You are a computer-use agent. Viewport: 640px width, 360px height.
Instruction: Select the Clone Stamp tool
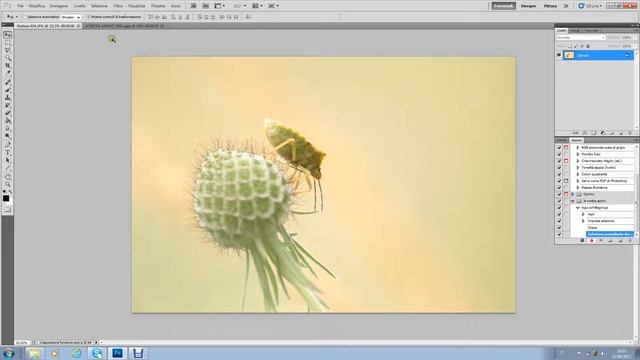(7, 98)
